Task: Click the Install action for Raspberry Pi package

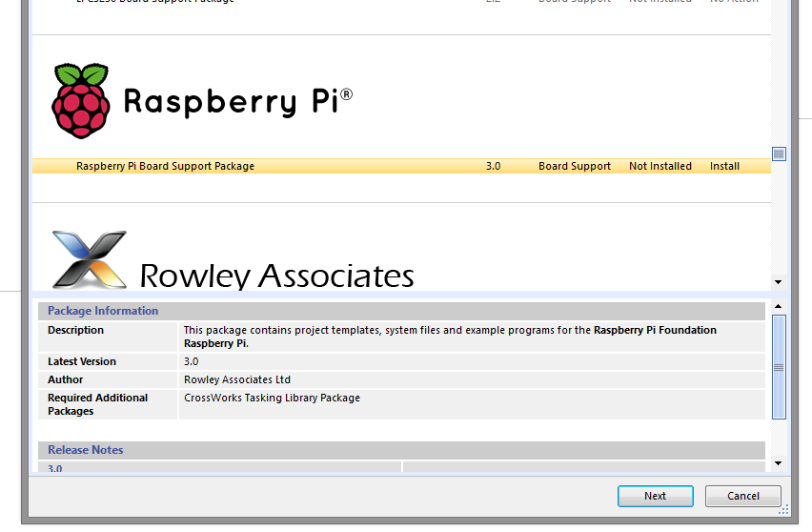Action: pyautogui.click(x=724, y=166)
